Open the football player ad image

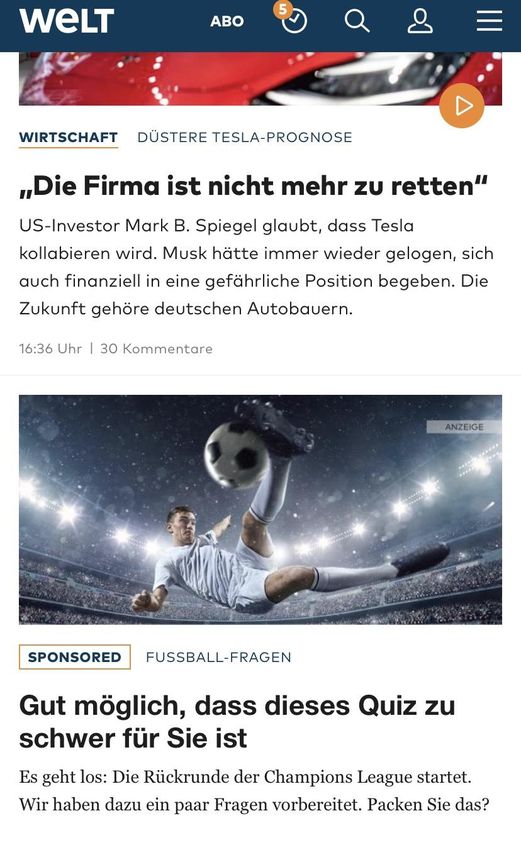(260, 510)
